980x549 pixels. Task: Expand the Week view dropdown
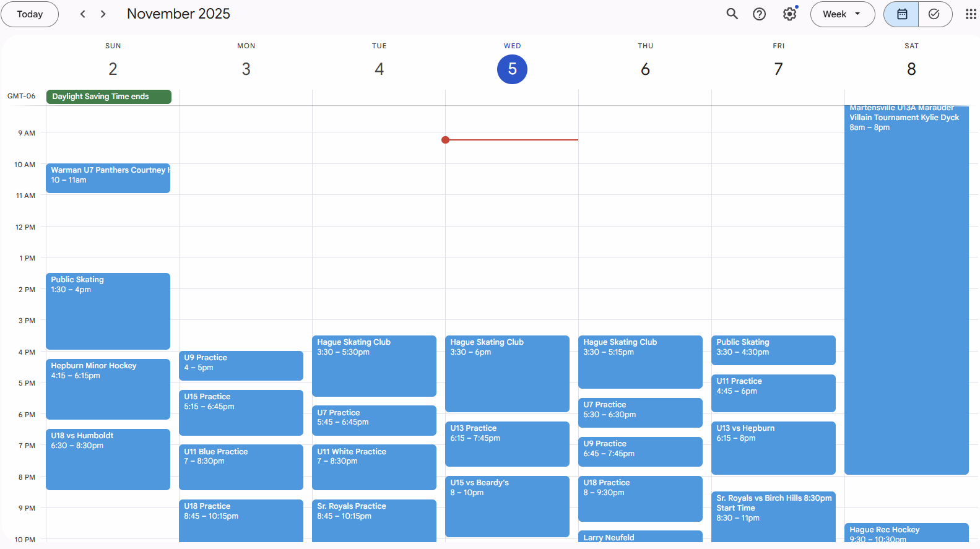[x=842, y=14]
